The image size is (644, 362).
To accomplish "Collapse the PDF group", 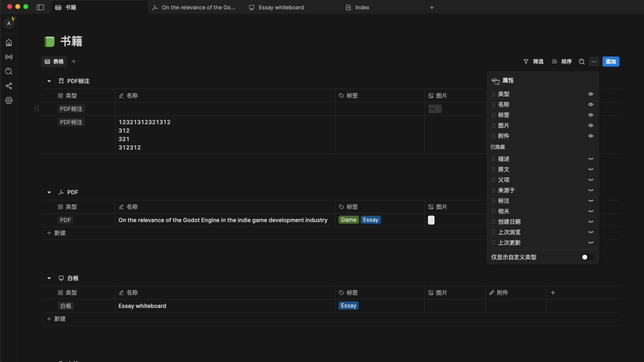I will pyautogui.click(x=49, y=192).
